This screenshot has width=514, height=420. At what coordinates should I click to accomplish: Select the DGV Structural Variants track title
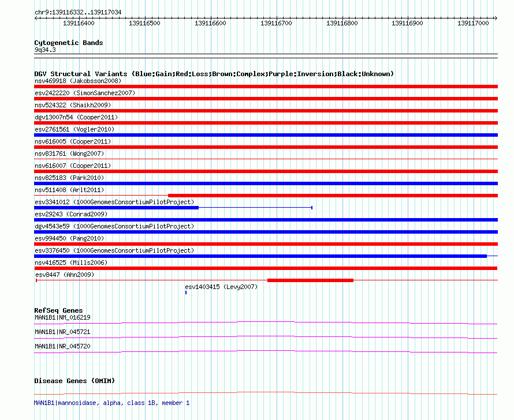(214, 74)
